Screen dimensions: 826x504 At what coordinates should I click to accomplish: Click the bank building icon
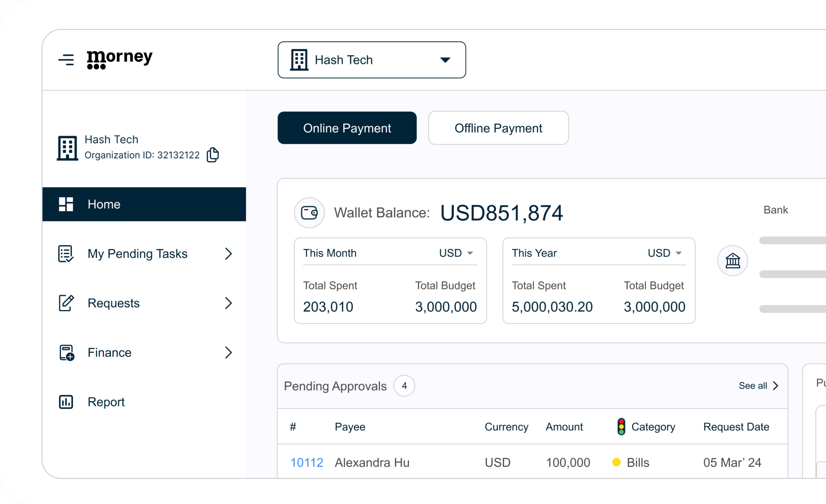733,260
